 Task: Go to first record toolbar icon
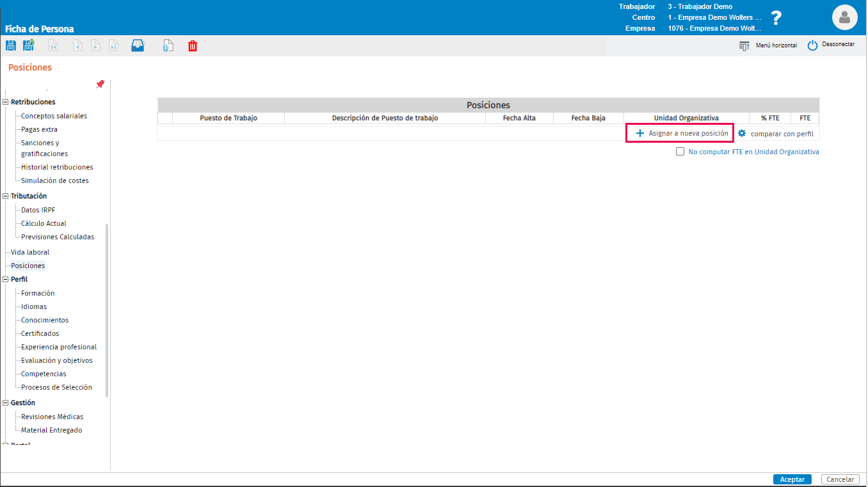pyautogui.click(x=54, y=45)
